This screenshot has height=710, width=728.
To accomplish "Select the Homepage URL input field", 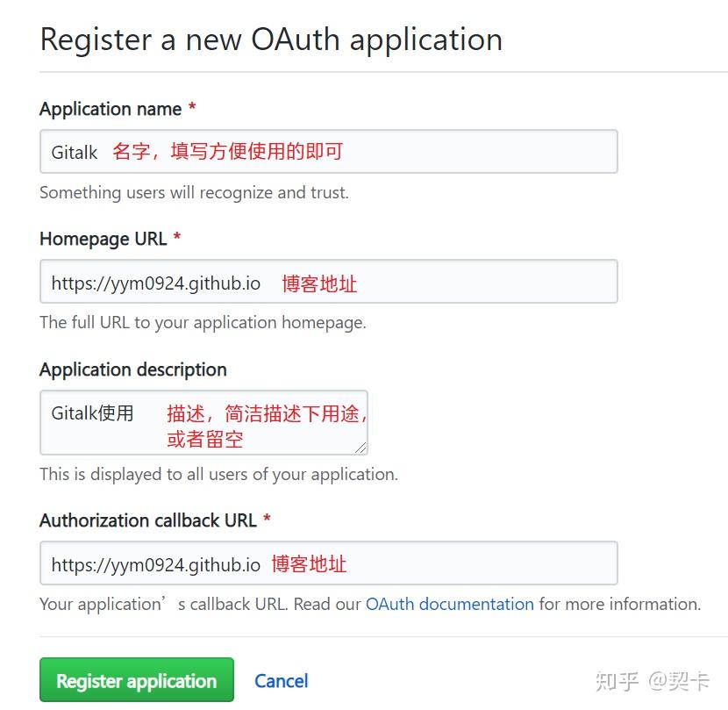I will point(328,281).
